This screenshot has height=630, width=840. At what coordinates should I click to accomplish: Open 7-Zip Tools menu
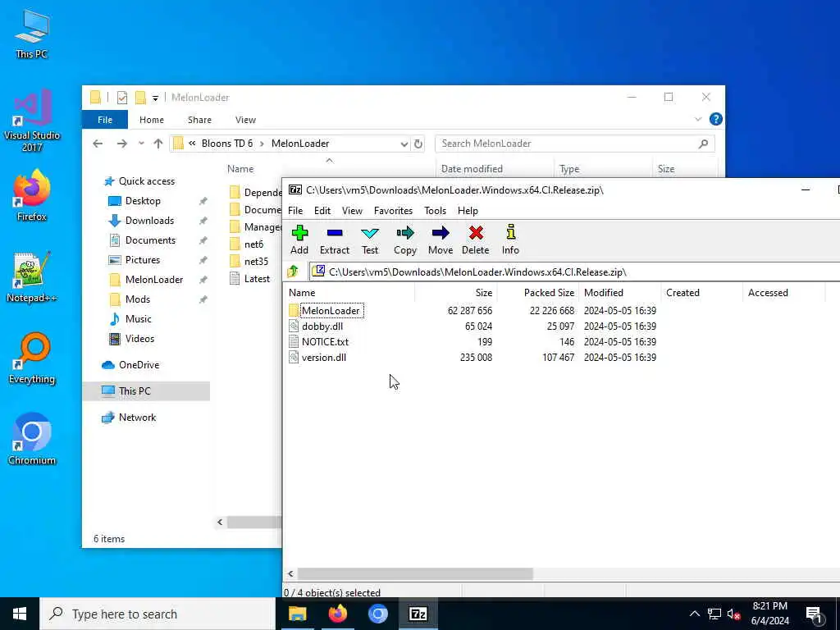click(435, 211)
